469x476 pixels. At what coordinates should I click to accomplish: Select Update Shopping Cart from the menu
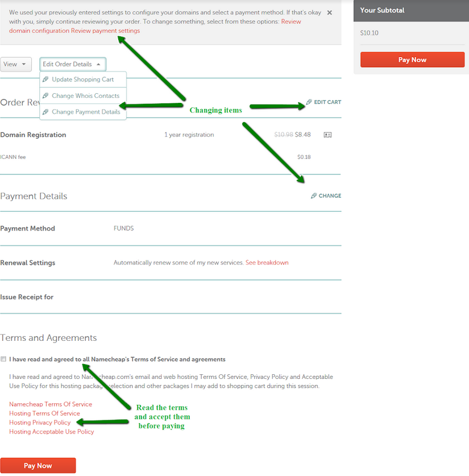[x=83, y=79]
